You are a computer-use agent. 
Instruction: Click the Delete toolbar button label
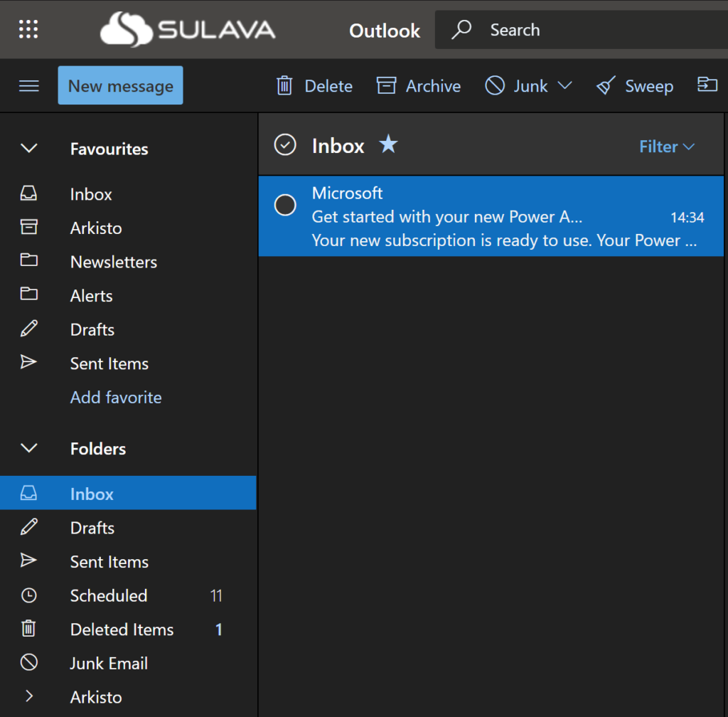click(328, 86)
